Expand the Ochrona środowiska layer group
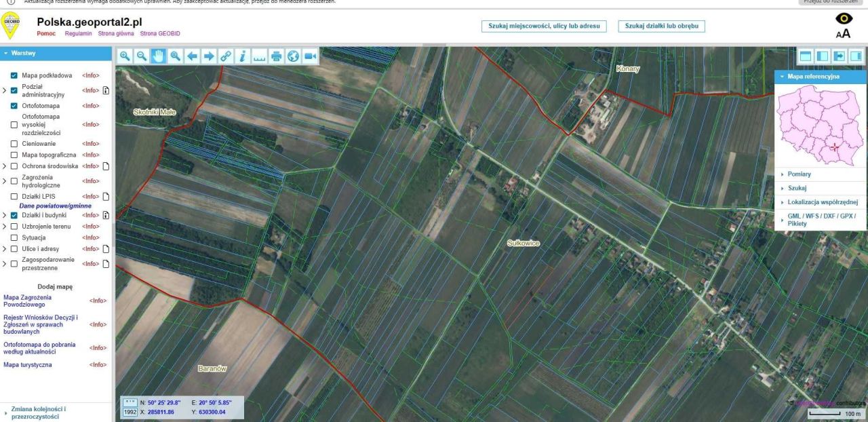Image resolution: width=868 pixels, height=422 pixels. click(x=5, y=166)
